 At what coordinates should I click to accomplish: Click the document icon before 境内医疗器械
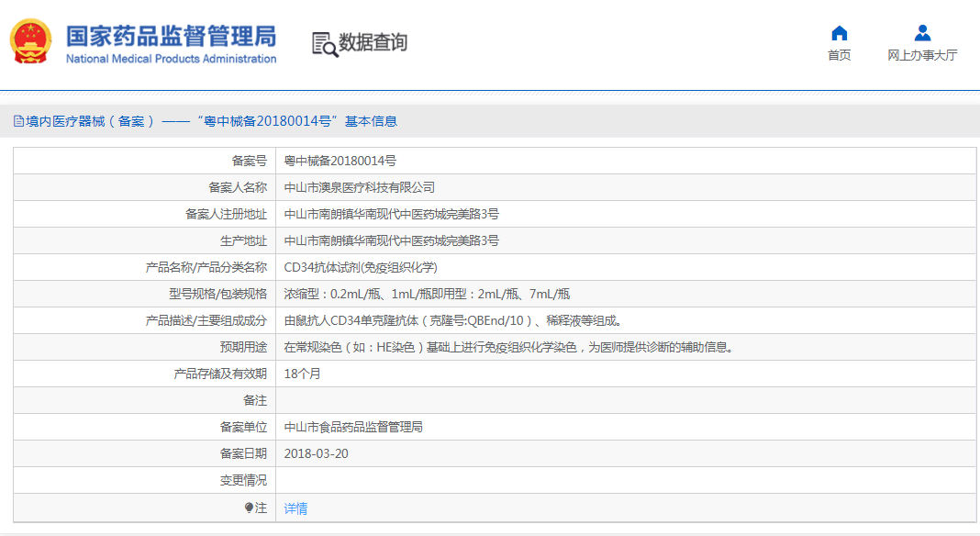[18, 121]
